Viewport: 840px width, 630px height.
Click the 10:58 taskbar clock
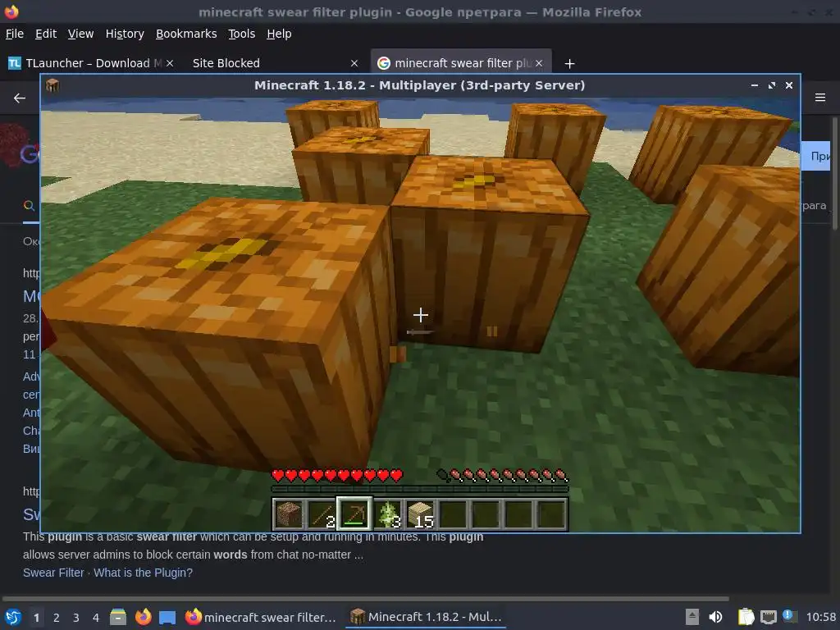click(x=820, y=617)
